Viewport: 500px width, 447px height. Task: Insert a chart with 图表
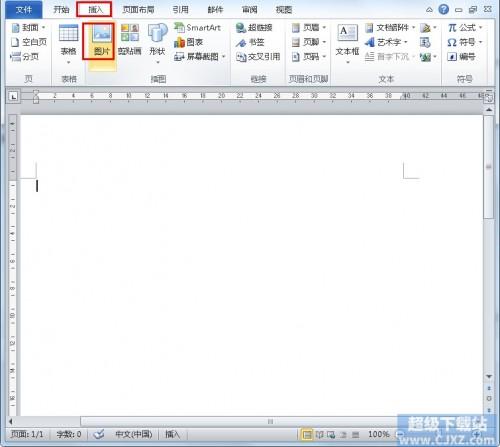tap(189, 42)
